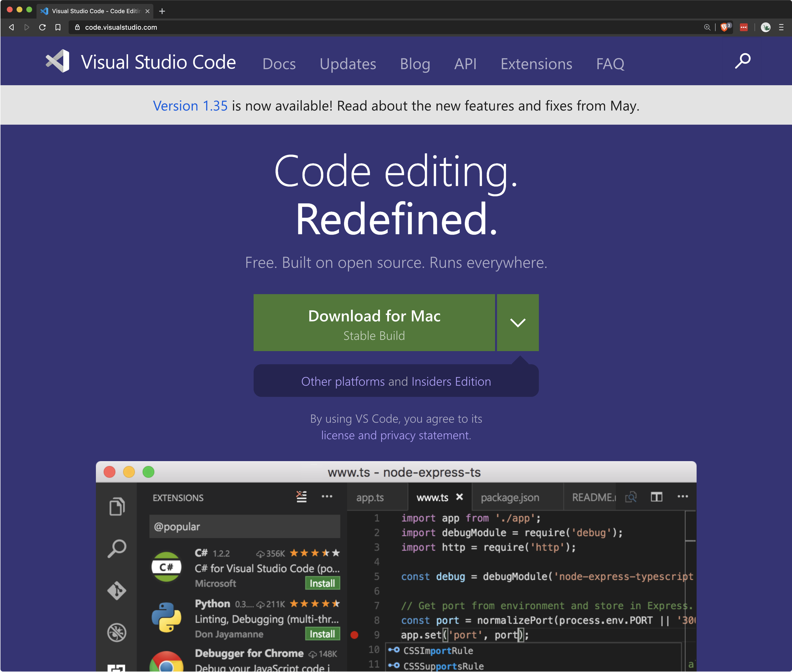Switch to the package.json tab
The width and height of the screenshot is (792, 672).
pos(510,497)
